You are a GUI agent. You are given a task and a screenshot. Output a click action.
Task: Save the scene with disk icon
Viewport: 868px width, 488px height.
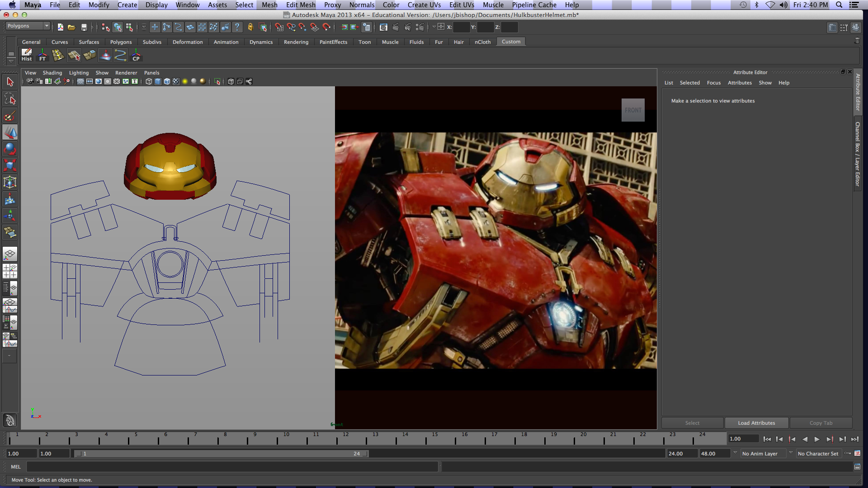click(84, 28)
